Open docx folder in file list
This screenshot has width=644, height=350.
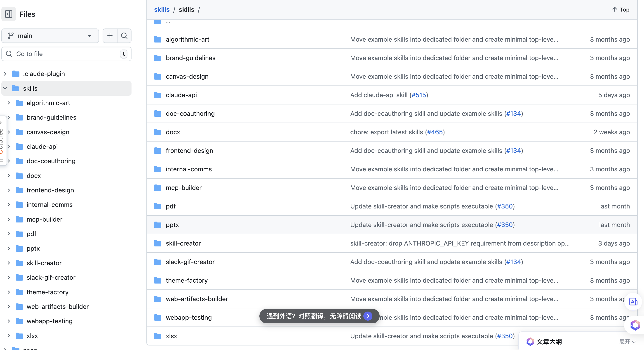click(173, 132)
